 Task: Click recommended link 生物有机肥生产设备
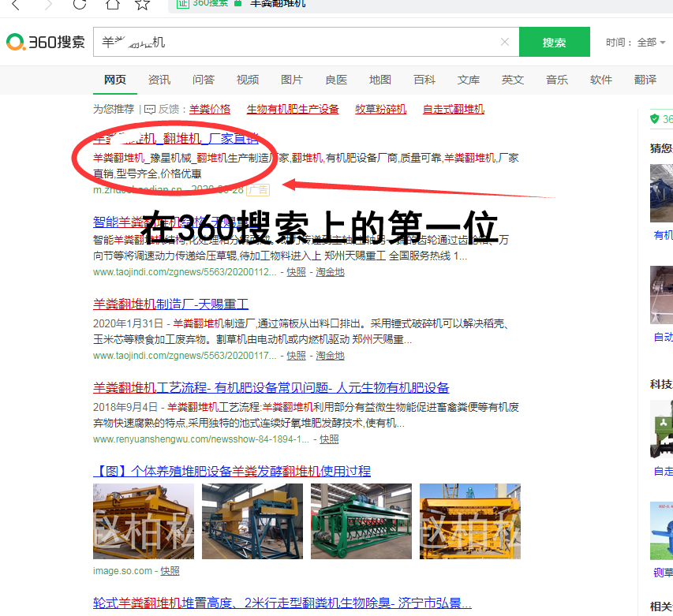[x=293, y=110]
